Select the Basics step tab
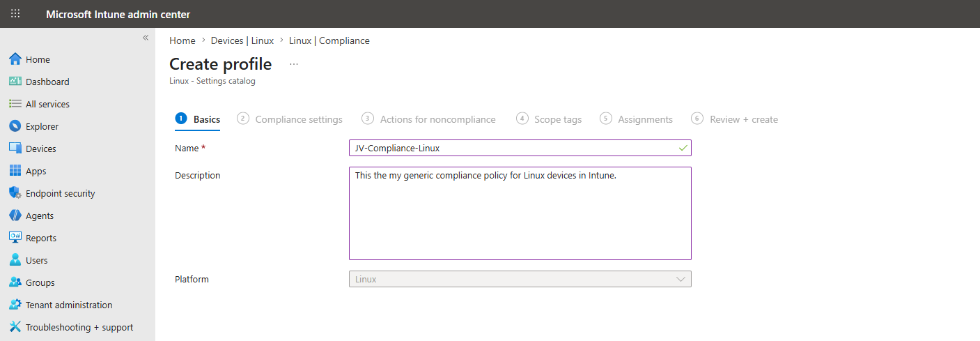 pos(198,119)
